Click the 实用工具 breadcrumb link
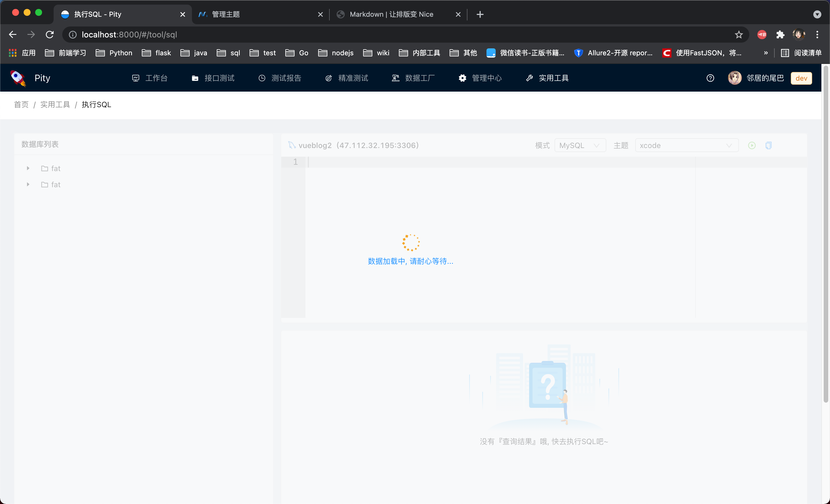The width and height of the screenshot is (830, 504). (55, 105)
